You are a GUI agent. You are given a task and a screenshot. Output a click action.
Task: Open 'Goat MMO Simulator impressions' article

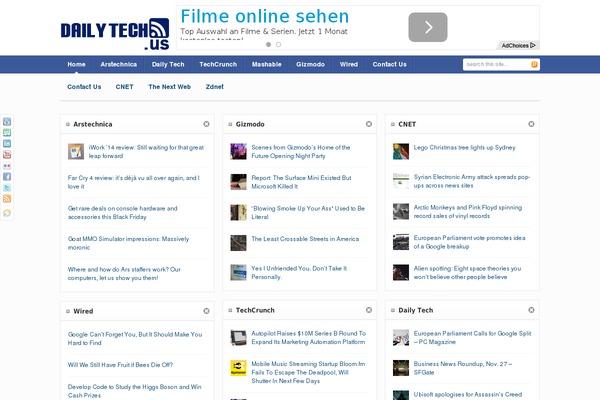pos(128,243)
